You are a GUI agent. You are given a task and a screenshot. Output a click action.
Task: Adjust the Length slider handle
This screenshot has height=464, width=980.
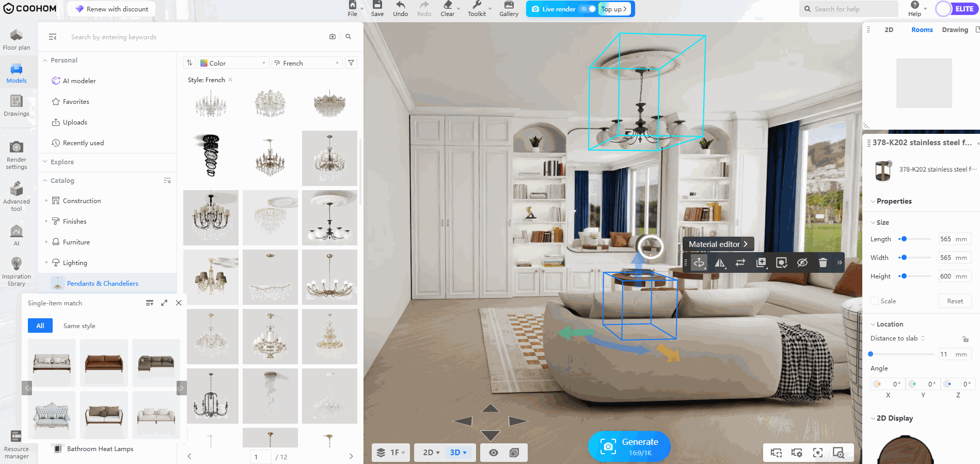[x=904, y=239]
